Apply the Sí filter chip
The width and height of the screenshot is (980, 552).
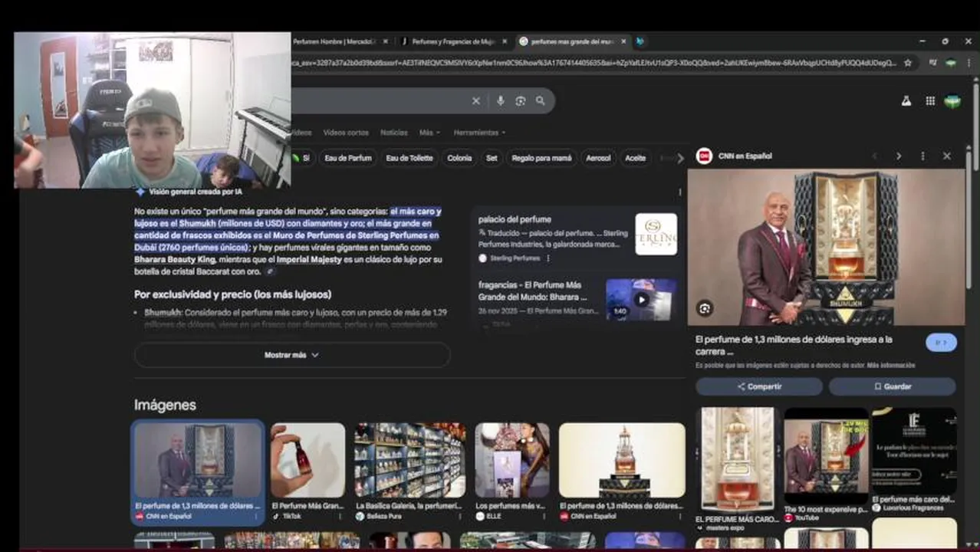pos(301,158)
